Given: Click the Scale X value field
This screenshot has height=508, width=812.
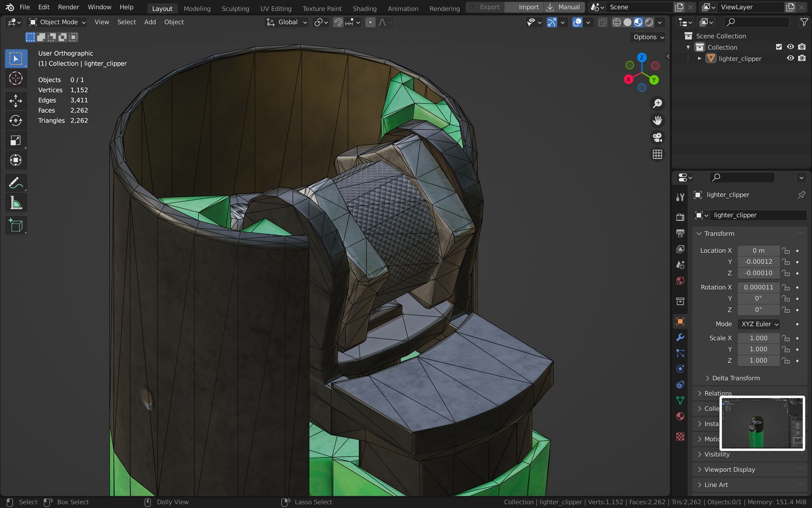Looking at the screenshot, I should coord(758,338).
